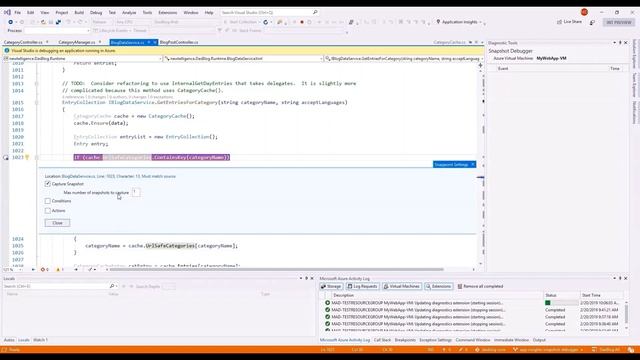640x360 pixels.
Task: Click the Visual Studio logo icon
Action: click(x=7, y=12)
